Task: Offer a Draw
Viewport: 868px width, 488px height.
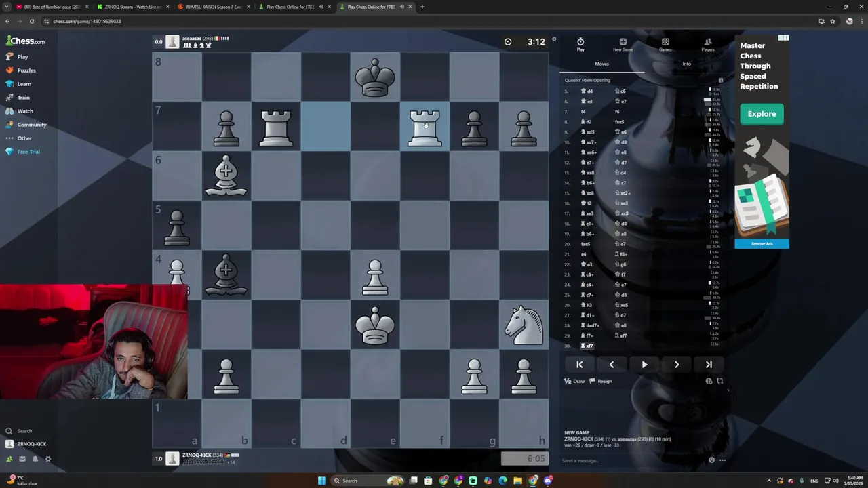Action: point(574,381)
